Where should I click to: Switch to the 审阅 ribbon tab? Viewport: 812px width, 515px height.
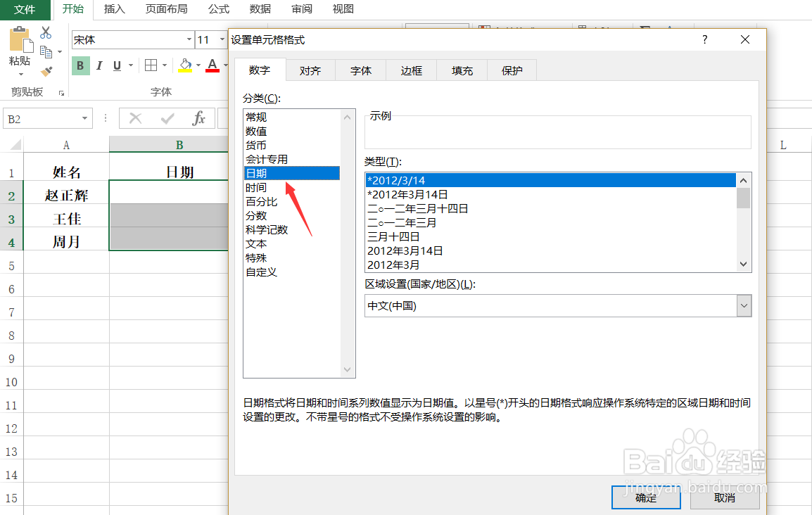(x=301, y=9)
